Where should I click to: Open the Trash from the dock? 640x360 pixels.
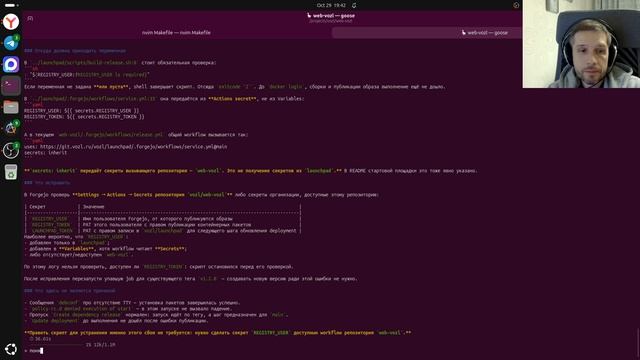[x=11, y=172]
